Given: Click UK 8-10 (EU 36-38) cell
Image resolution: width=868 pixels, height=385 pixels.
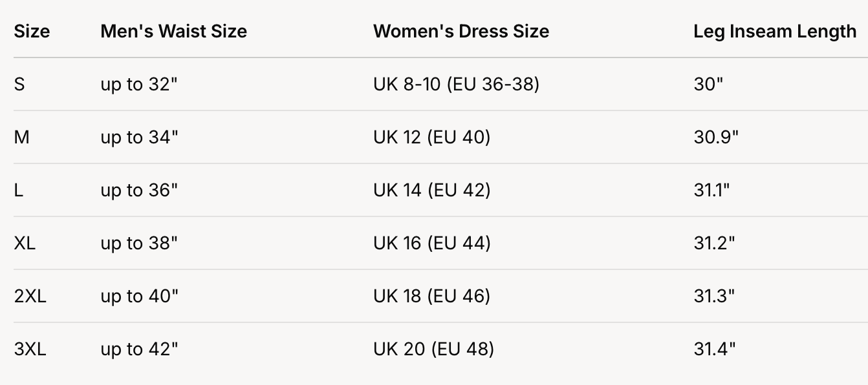Looking at the screenshot, I should click(456, 84).
